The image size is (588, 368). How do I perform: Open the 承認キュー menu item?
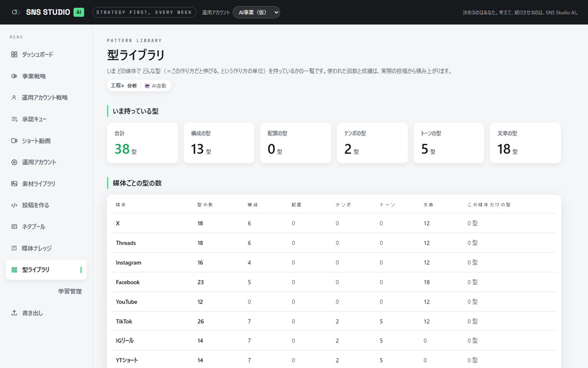click(x=47, y=119)
